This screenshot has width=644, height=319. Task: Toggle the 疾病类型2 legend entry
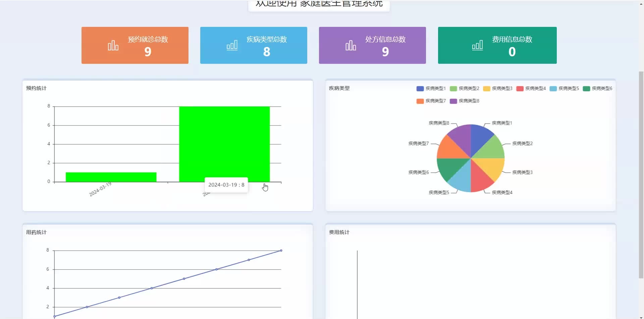(x=464, y=89)
